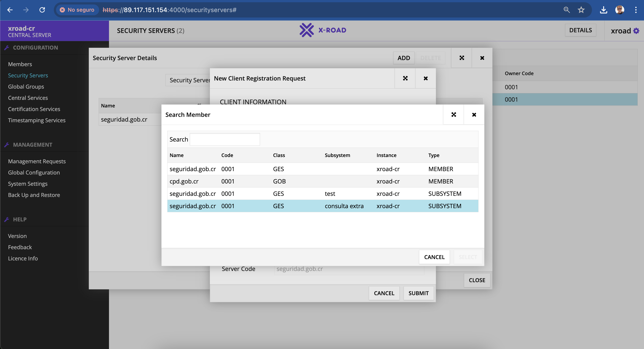Open Timestamping Services in the sidebar
This screenshot has width=644, height=349.
coord(37,120)
